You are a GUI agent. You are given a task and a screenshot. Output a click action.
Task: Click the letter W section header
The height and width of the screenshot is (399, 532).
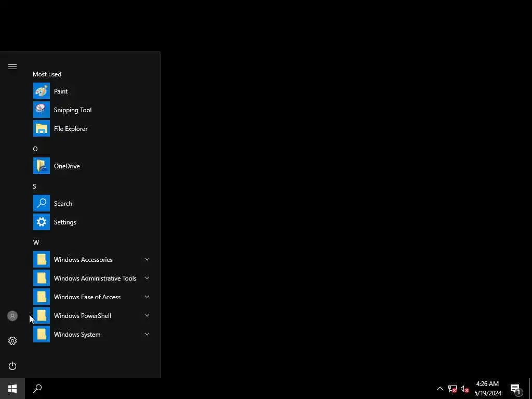pos(36,242)
